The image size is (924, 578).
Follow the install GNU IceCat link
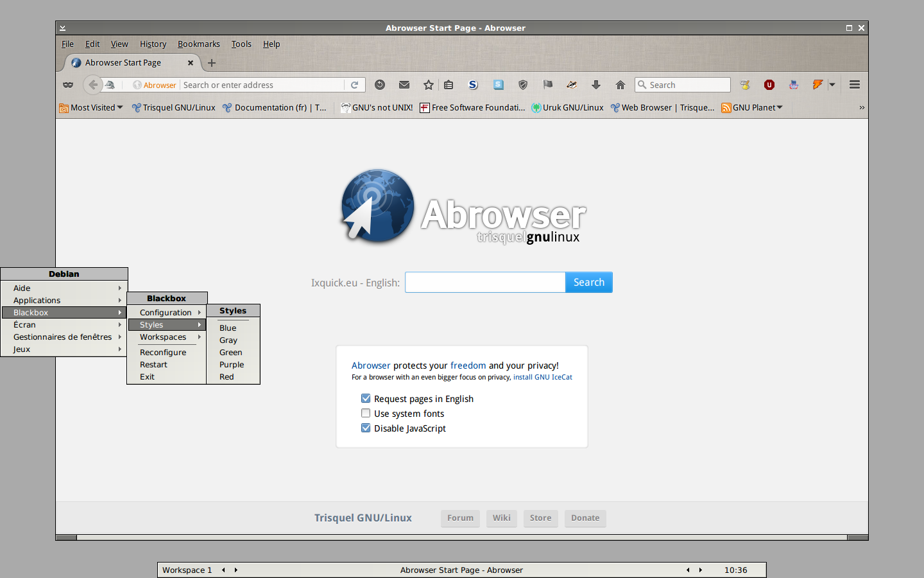[x=543, y=377]
